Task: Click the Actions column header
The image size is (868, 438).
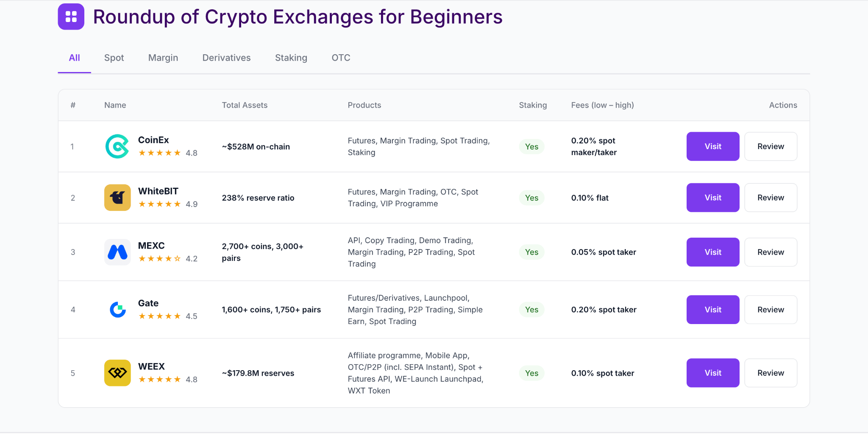Action: [x=783, y=105]
